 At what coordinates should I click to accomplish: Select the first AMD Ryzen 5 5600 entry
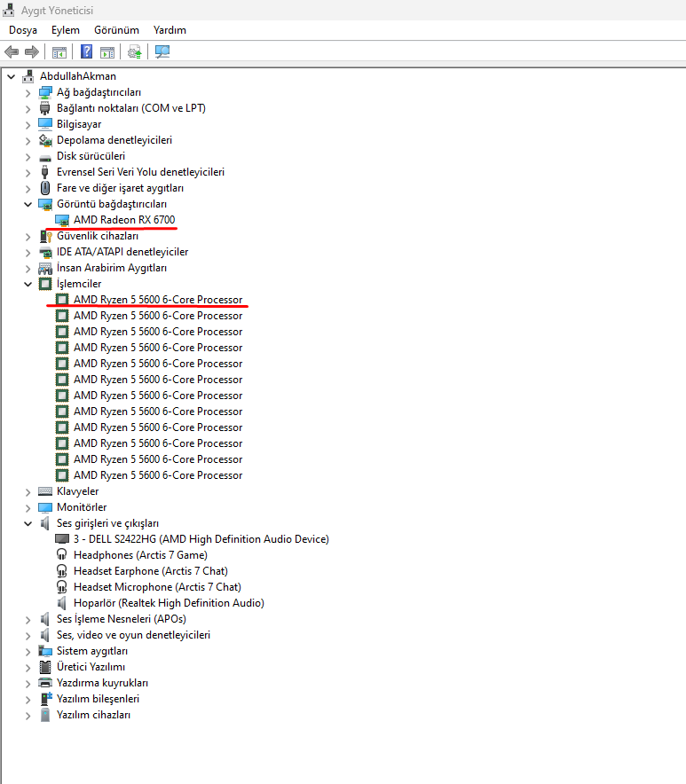pos(158,300)
